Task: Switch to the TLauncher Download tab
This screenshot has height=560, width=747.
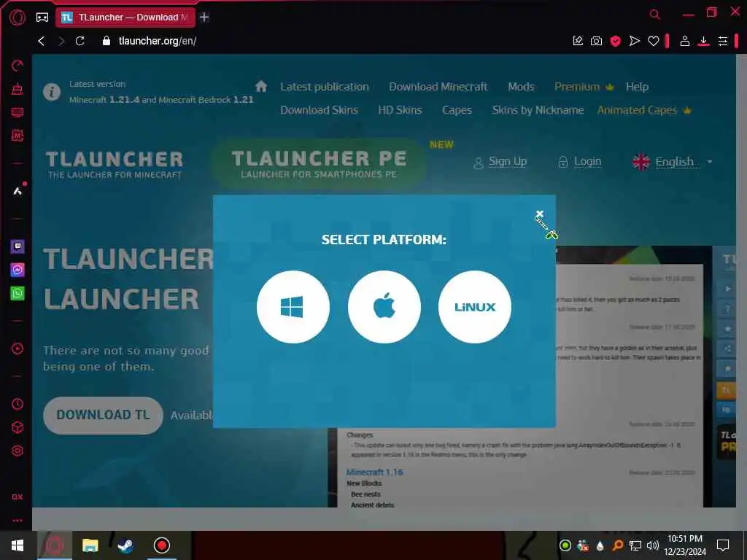Action: point(125,17)
